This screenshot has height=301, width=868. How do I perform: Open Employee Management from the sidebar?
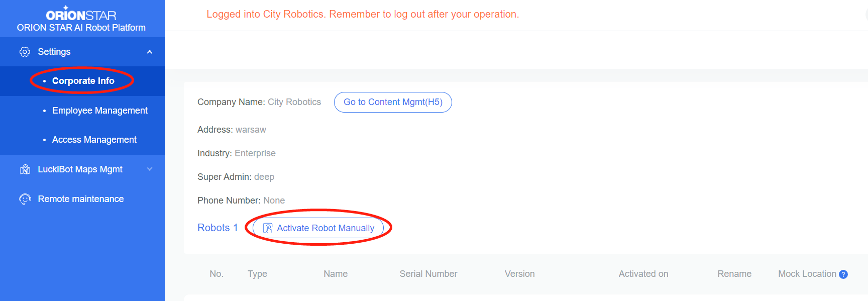coord(99,110)
